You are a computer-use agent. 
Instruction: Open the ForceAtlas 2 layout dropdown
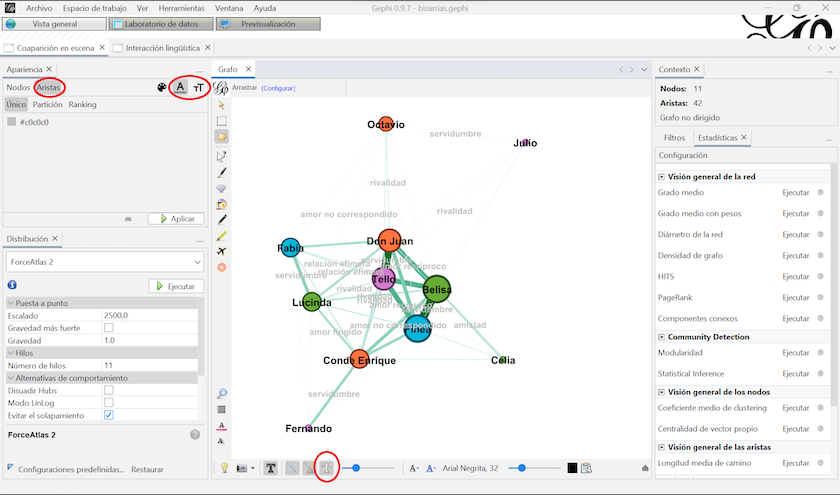point(104,262)
